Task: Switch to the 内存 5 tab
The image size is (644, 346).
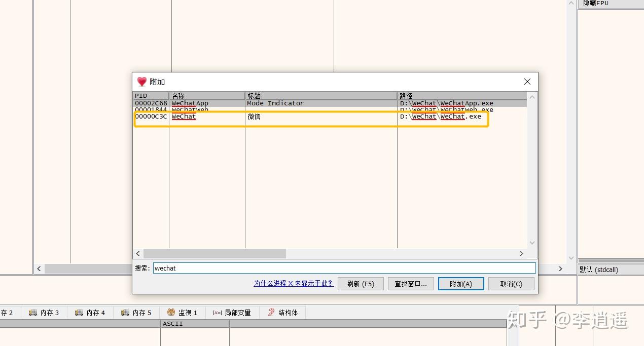Action: point(136,313)
